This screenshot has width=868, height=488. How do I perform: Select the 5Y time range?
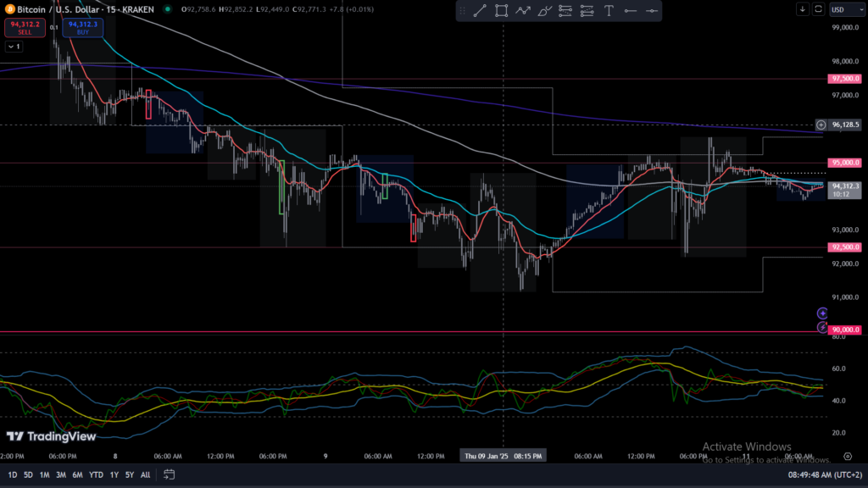click(x=129, y=474)
